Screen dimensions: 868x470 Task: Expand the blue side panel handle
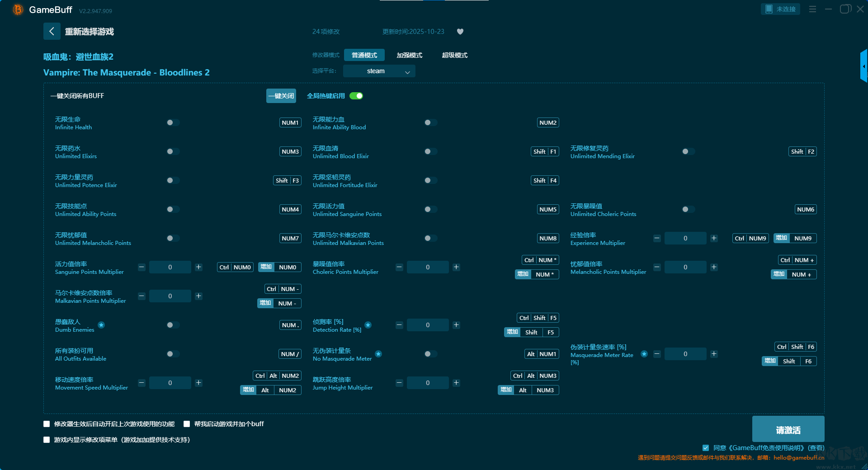click(863, 66)
